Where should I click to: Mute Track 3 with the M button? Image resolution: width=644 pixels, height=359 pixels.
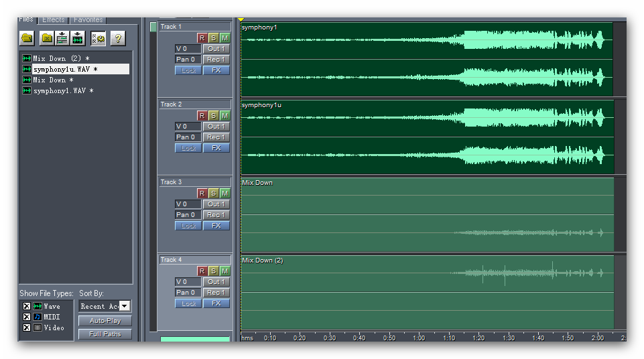coord(224,194)
